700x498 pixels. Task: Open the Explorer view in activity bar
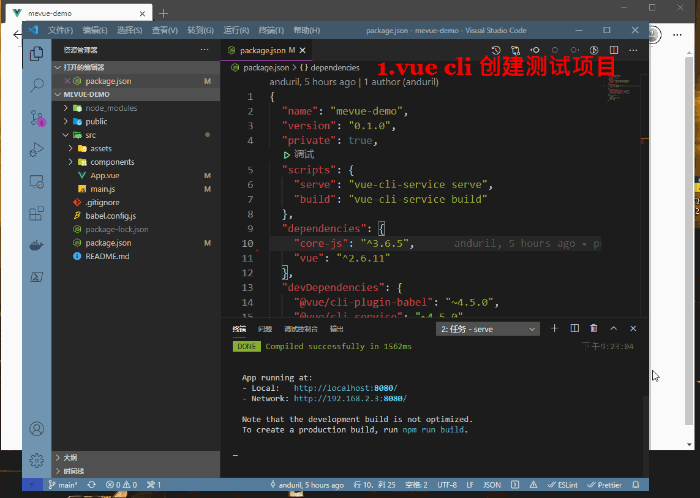tap(37, 54)
